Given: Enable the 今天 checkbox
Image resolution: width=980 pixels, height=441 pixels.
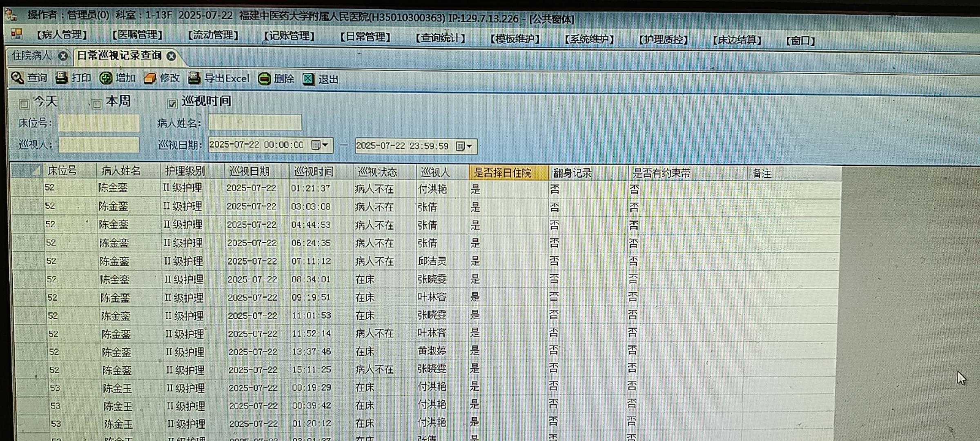Looking at the screenshot, I should [x=24, y=104].
